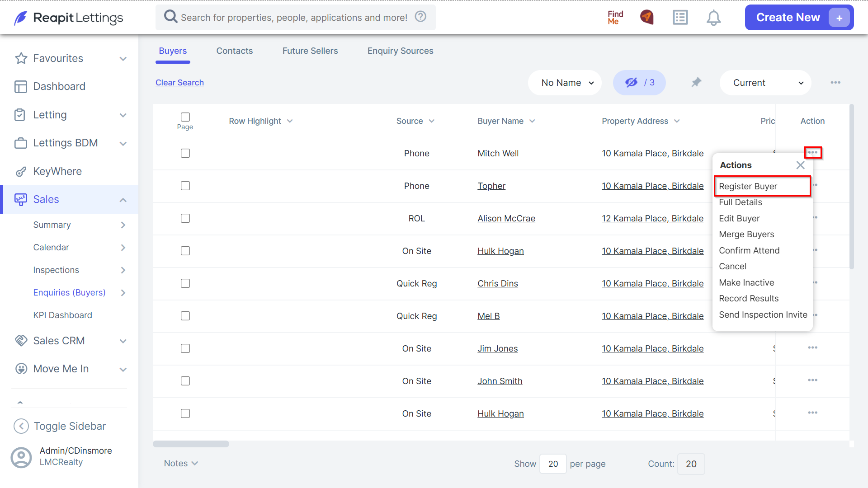Click the three-dot action for Jim Jones
This screenshot has width=868, height=488.
click(x=812, y=347)
